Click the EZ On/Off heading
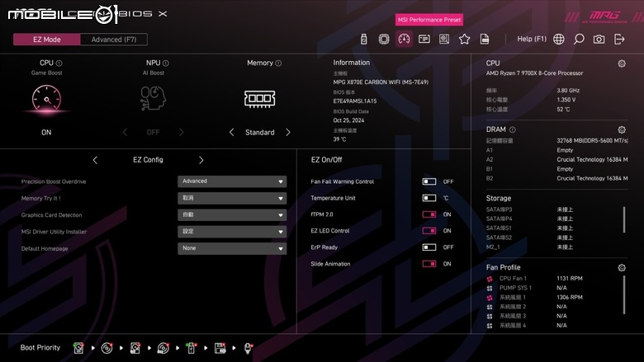Screen dimensions: 644x362 pyautogui.click(x=326, y=160)
